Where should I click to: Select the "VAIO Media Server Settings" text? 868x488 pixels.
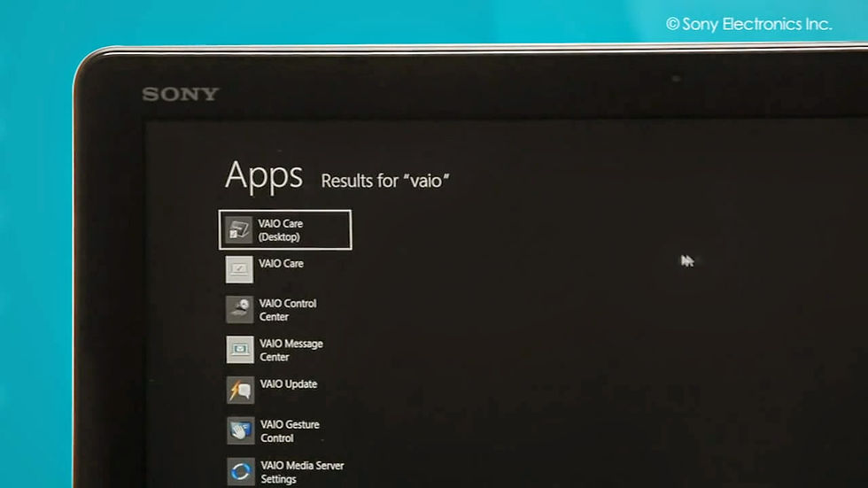pyautogui.click(x=302, y=472)
